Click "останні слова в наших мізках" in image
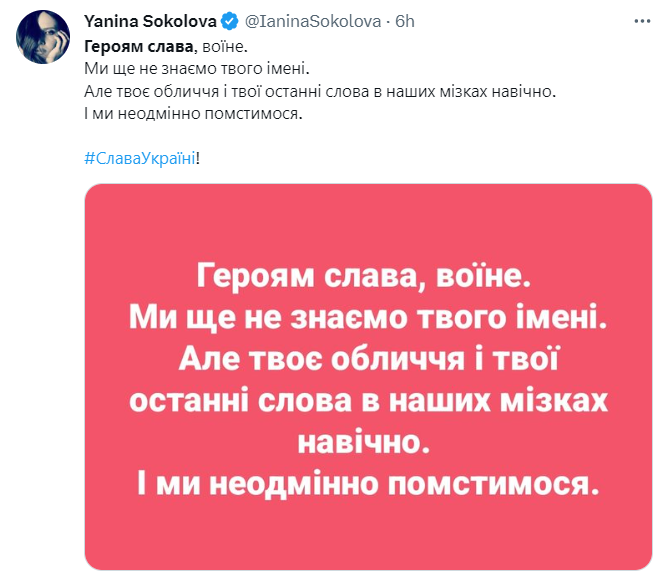659x578 pixels. [368, 400]
